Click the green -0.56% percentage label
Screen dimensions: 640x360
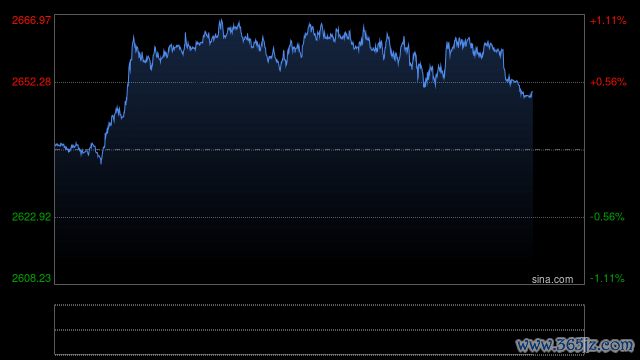pyautogui.click(x=607, y=217)
